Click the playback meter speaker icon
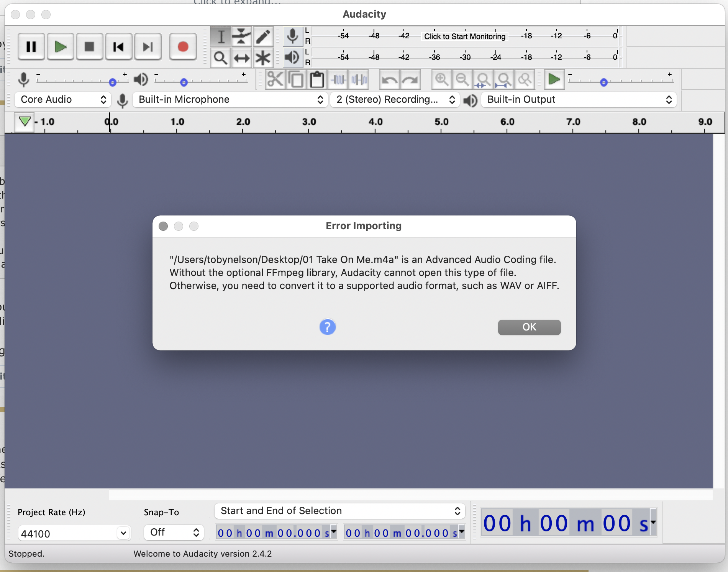Viewport: 728px width, 572px height. point(293,58)
